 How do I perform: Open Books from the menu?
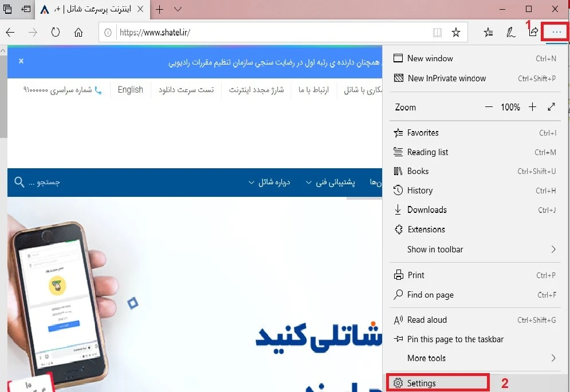point(475,171)
